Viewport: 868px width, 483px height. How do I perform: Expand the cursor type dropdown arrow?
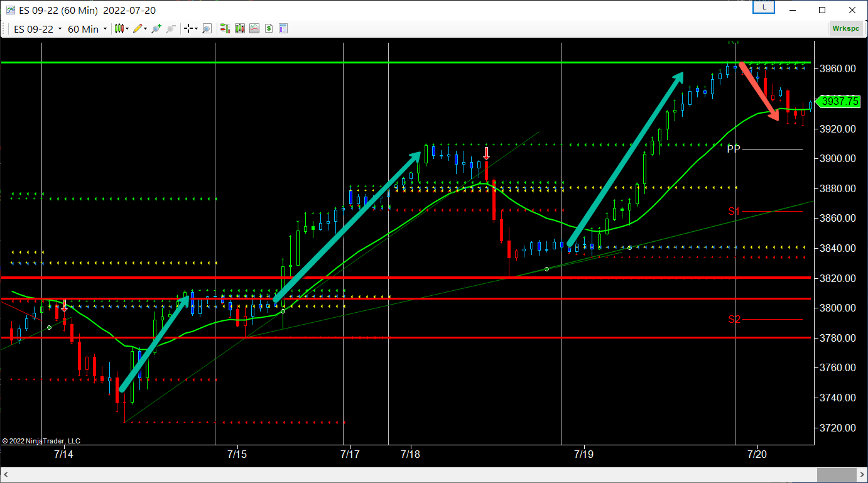tap(196, 29)
